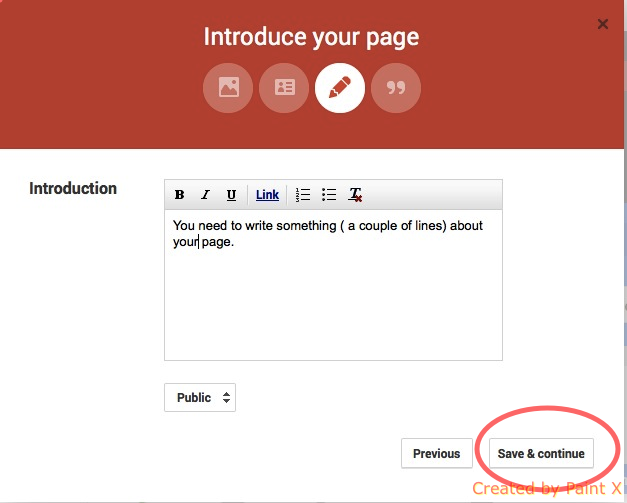
Task: Click the "Created by Paint X" watermark
Action: 546,488
